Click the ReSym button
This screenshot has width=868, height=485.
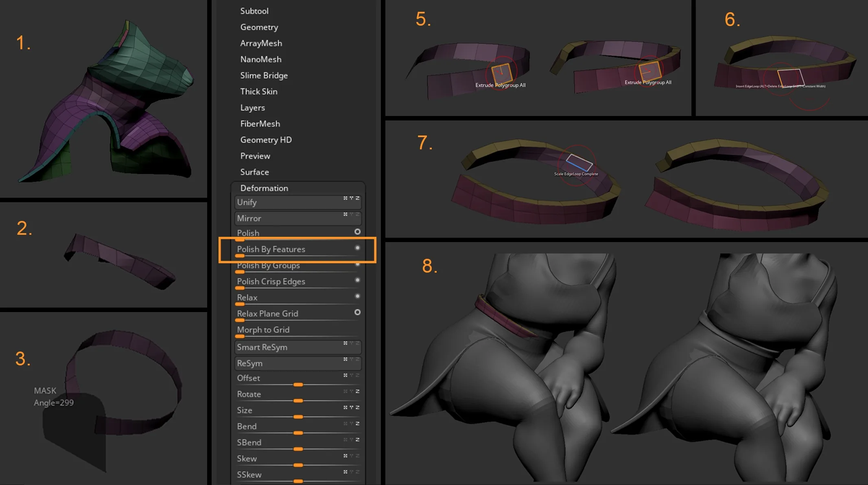click(298, 363)
